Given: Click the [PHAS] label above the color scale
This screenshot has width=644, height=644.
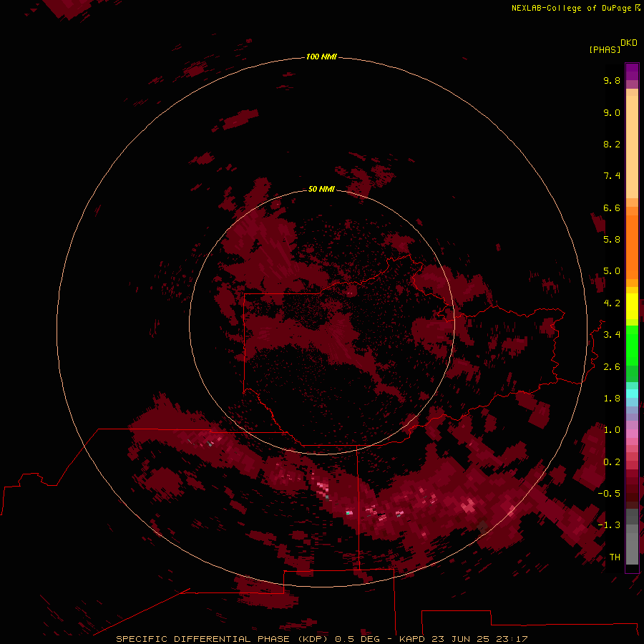Looking at the screenshot, I should (x=605, y=49).
